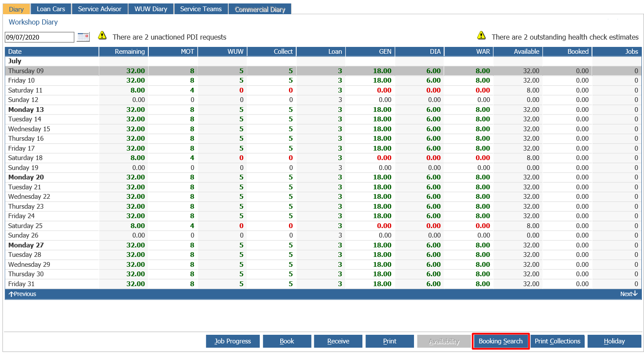Viewport: 644px width, 355px height.
Task: Select the Monday 13 diary row
Action: pyautogui.click(x=323, y=110)
